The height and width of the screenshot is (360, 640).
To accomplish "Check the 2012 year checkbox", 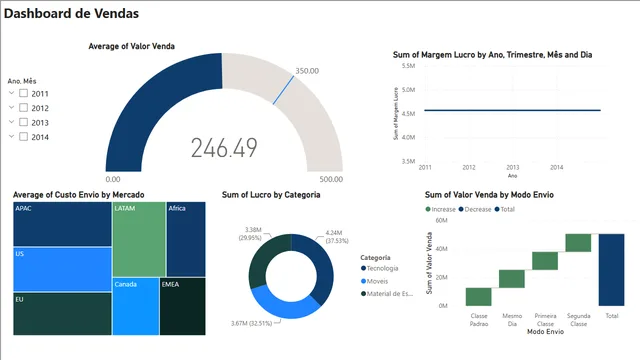I will point(24,107).
